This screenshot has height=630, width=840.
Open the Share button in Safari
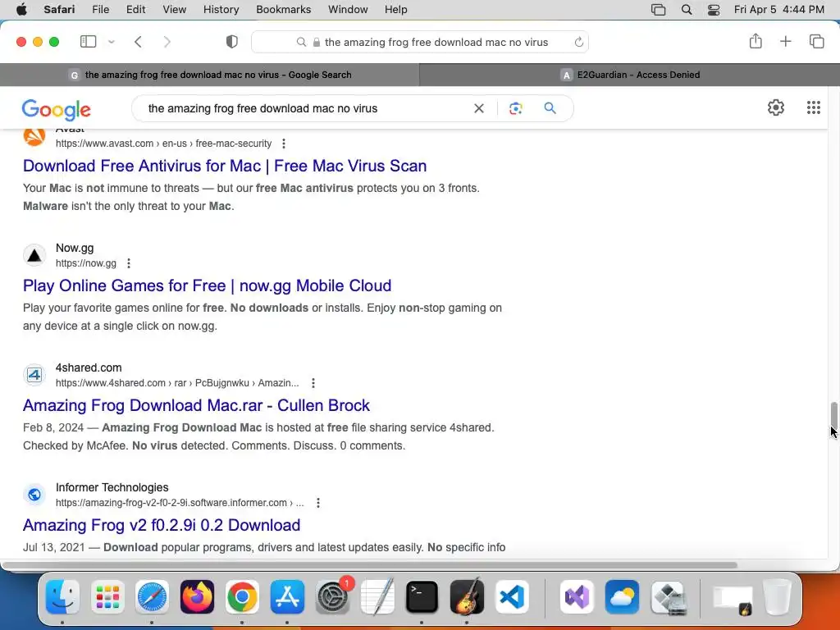tap(756, 41)
